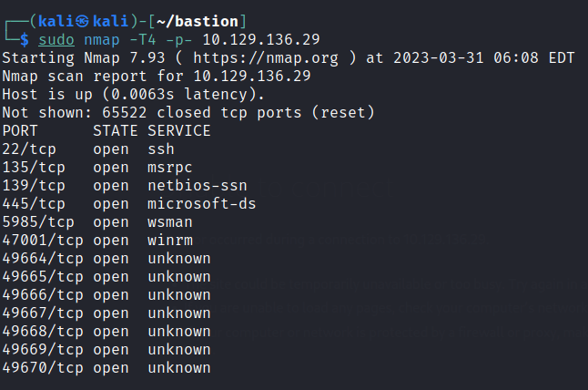588x390 pixels.
Task: Click the 22/tcp port entry
Action: (x=25, y=149)
